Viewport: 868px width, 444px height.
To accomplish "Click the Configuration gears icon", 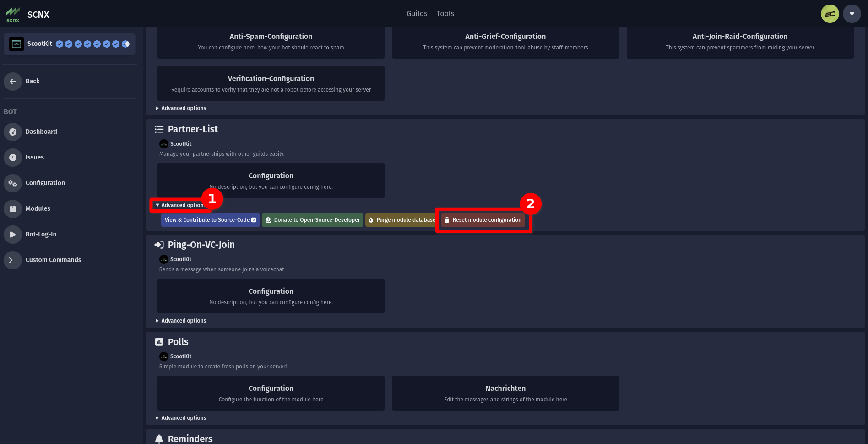I will pos(13,183).
